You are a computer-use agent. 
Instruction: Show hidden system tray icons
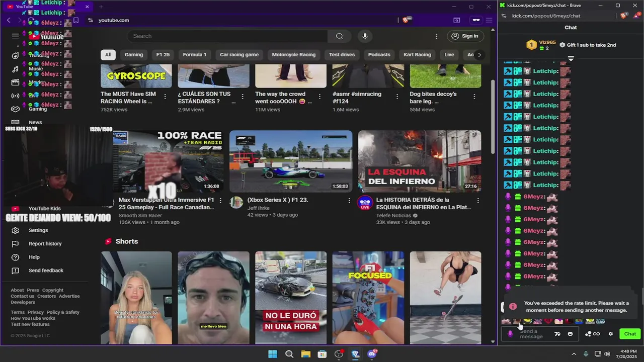pyautogui.click(x=574, y=354)
